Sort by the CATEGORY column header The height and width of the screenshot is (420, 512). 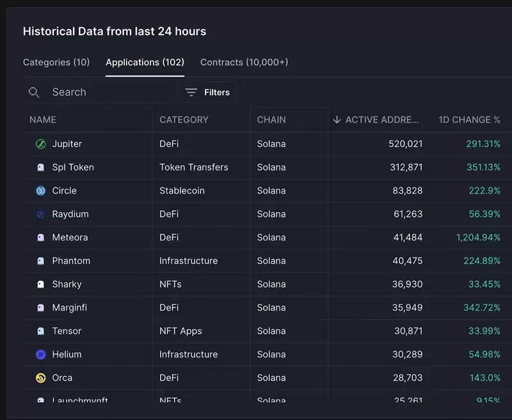184,120
